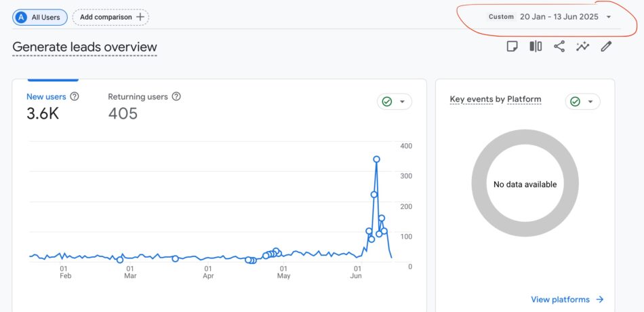Switch to the New users metric tab
This screenshot has height=312, width=644.
pyautogui.click(x=46, y=97)
